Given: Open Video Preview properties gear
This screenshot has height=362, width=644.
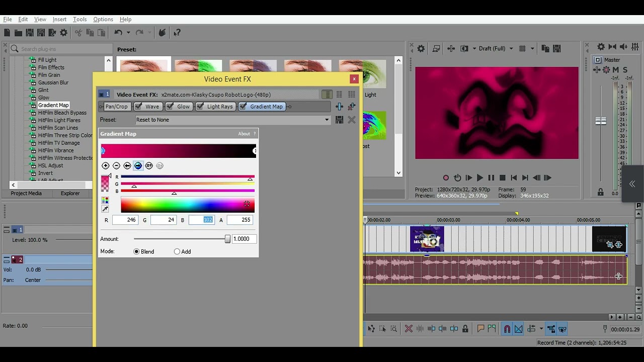Looking at the screenshot, I should (x=421, y=49).
